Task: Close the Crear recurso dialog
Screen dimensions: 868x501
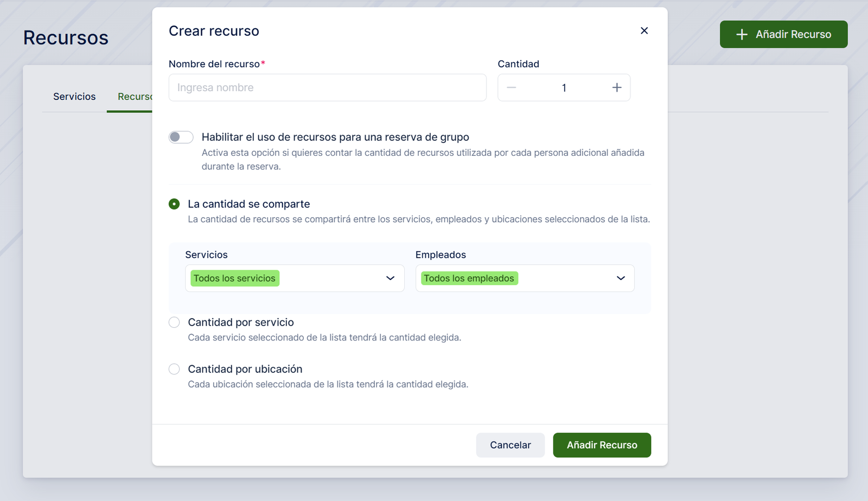Action: click(x=644, y=31)
